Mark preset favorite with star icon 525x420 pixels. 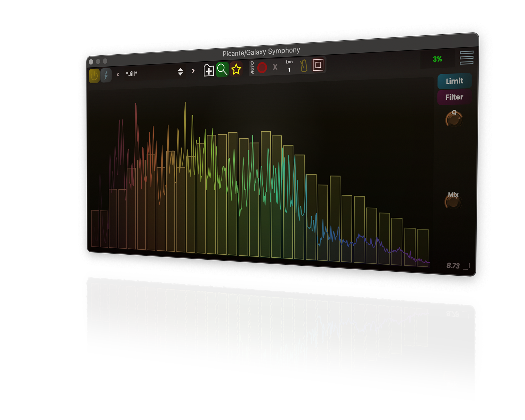236,69
